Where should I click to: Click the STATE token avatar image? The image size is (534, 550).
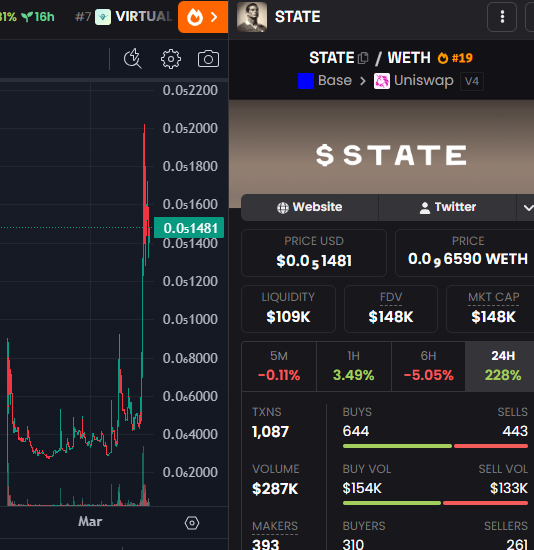[x=252, y=17]
